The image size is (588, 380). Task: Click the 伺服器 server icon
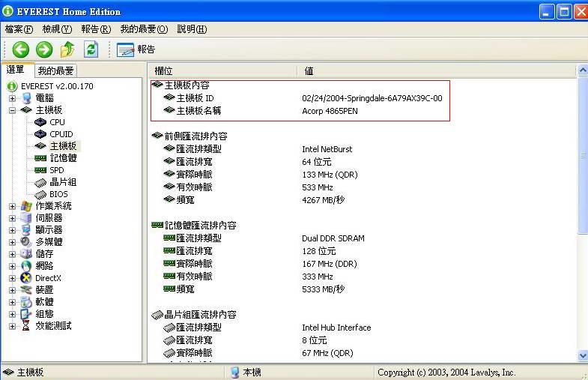point(26,218)
